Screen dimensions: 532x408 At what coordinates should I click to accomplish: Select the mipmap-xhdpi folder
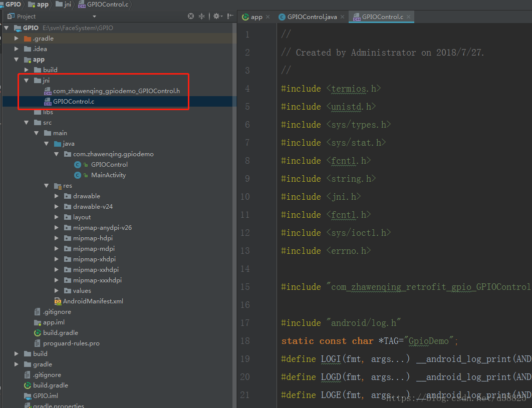click(94, 259)
